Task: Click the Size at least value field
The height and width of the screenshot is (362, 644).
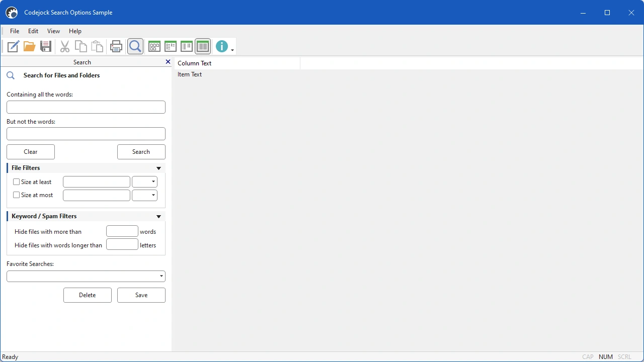Action: [x=97, y=182]
